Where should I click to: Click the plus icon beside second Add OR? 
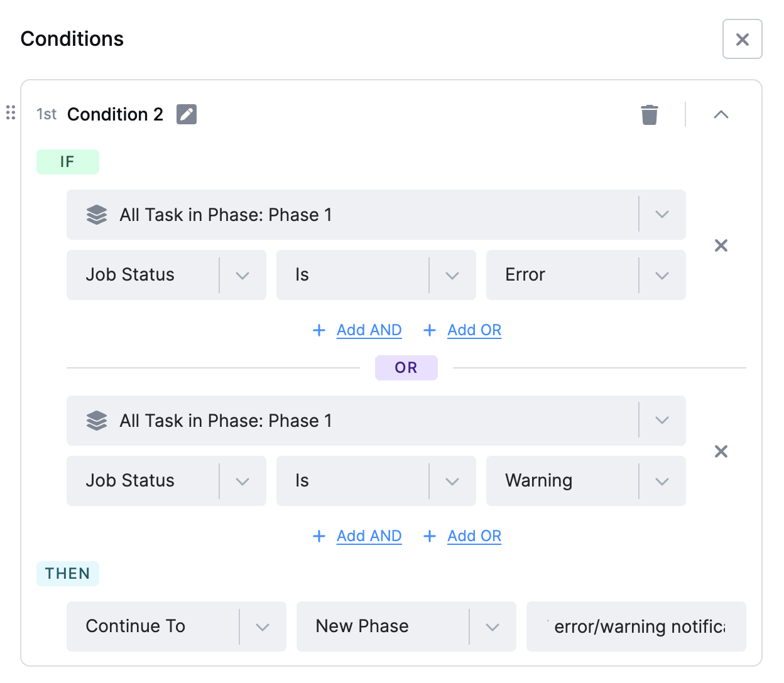tap(430, 536)
